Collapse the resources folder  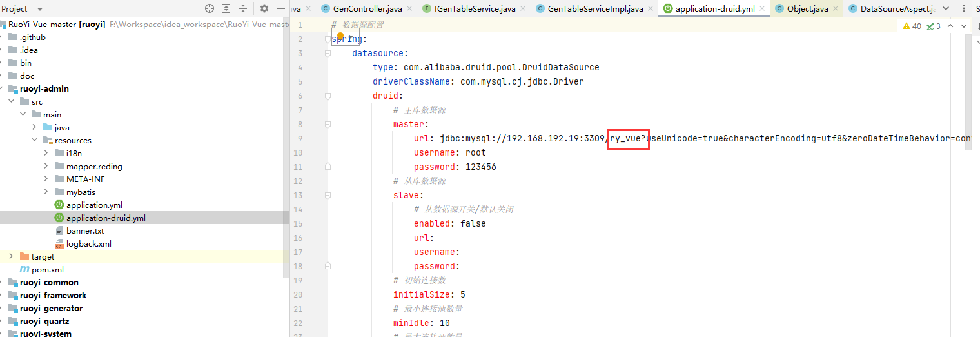tap(34, 140)
